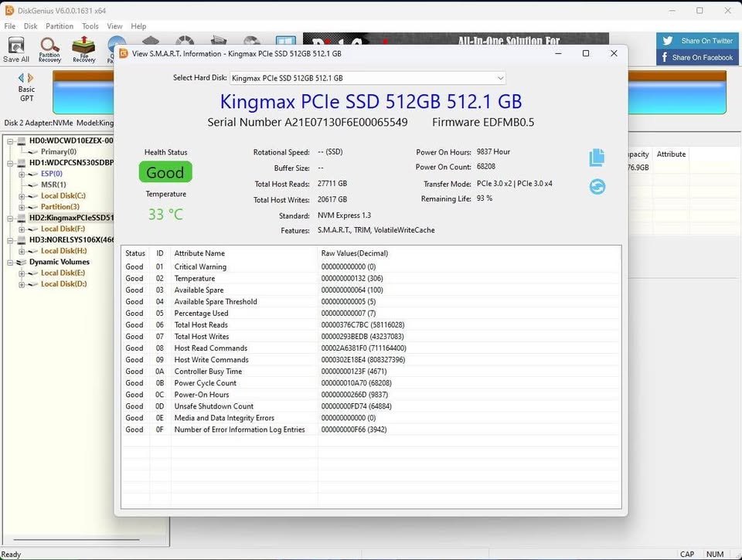The height and width of the screenshot is (560, 742).
Task: Click the Remaining Life 93 % value
Action: (485, 199)
